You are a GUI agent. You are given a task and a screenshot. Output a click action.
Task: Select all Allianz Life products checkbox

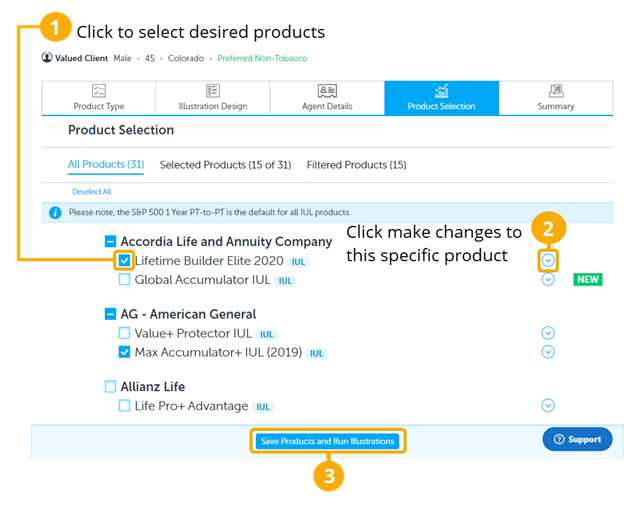(x=110, y=387)
